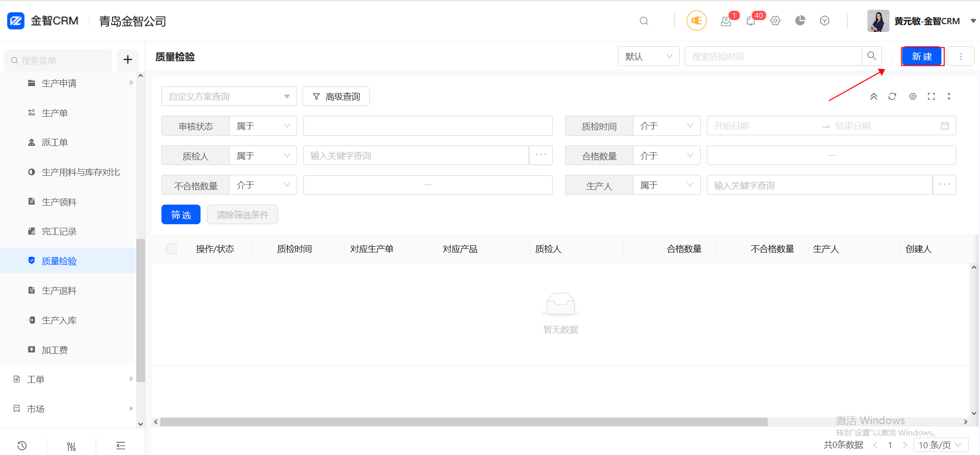Image resolution: width=980 pixels, height=455 pixels.
Task: Focus the 搜索菜单 search field
Action: coord(58,61)
